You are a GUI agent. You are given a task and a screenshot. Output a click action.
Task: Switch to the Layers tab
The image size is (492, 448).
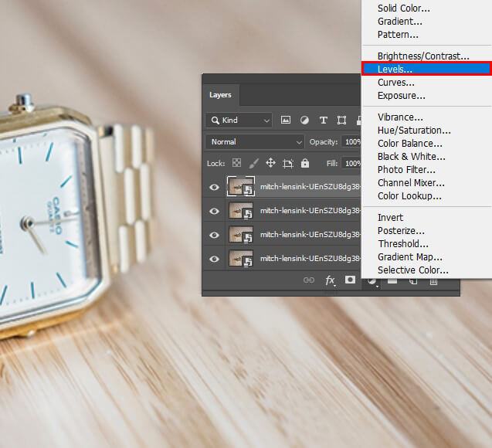coord(220,95)
